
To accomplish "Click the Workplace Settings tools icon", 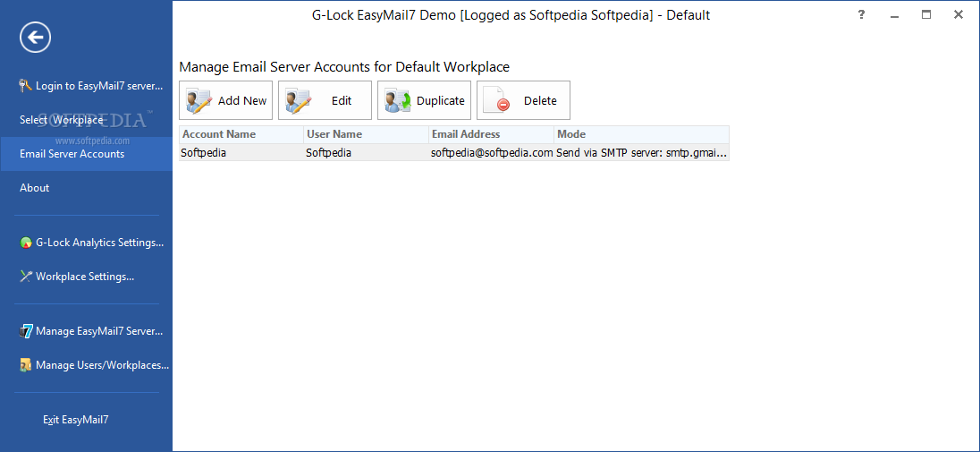I will (26, 276).
